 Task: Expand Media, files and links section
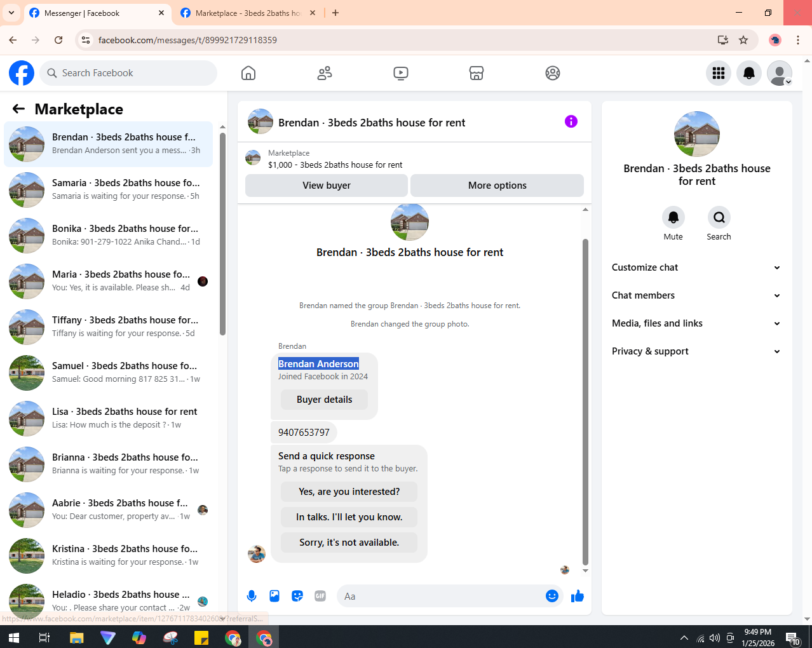tap(696, 323)
